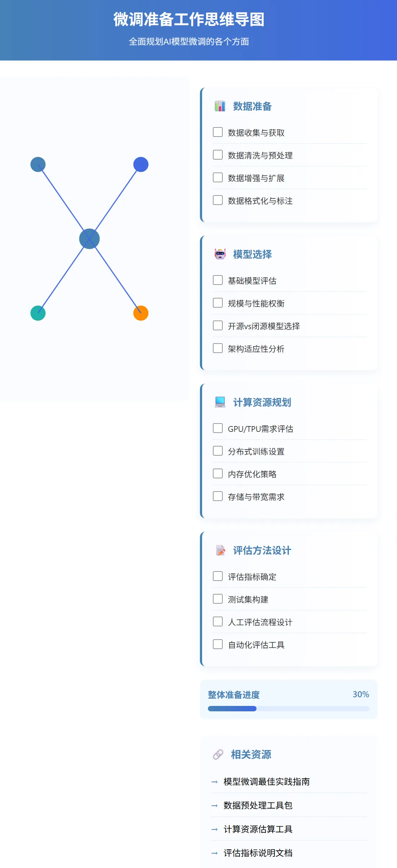397x868 pixels.
Task: Enable the 自动化评估工具 checkbox
Action: tap(218, 644)
